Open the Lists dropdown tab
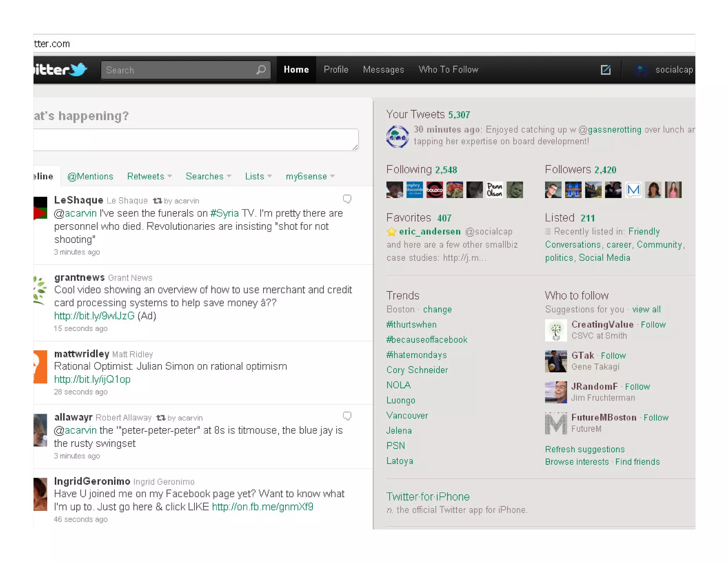Screen dimensions: 728x562 click(x=258, y=176)
